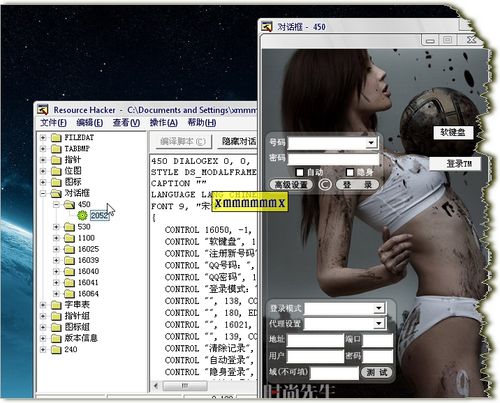Screen dimensions: 500x403
Task: Click the TABBMP folder icon
Action: [x=57, y=149]
